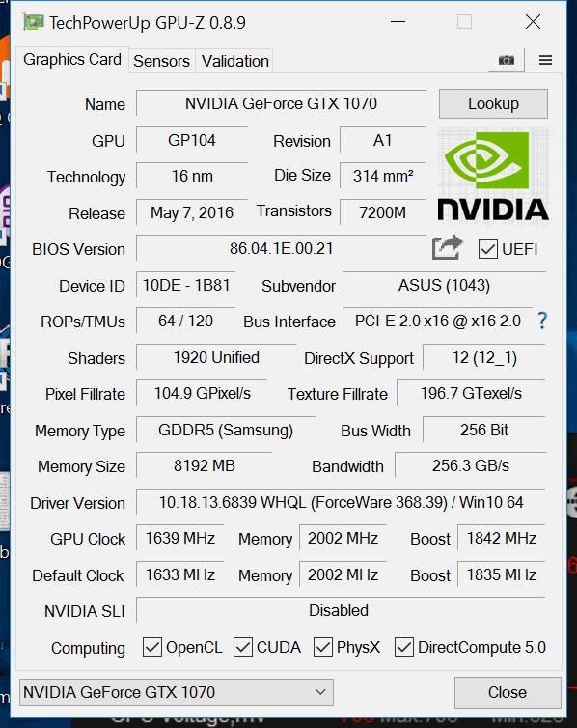Screen dimensions: 577x728
Task: Click the Close button at bottom
Action: [508, 692]
